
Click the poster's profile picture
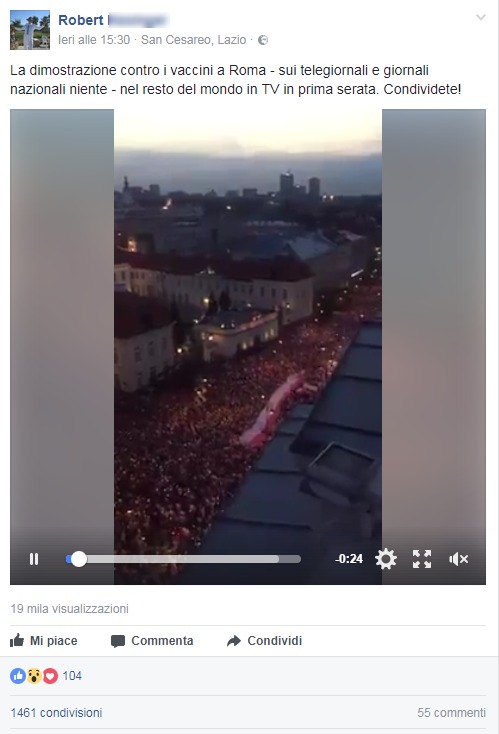(x=30, y=30)
